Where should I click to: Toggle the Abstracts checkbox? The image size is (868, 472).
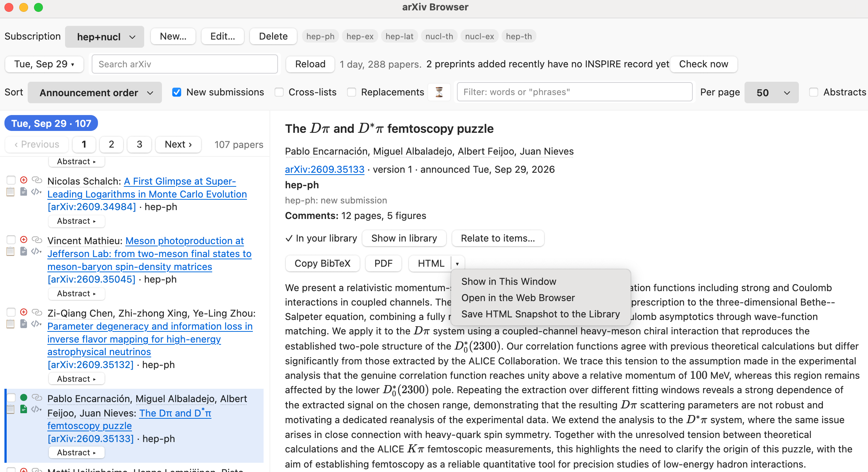coord(814,92)
